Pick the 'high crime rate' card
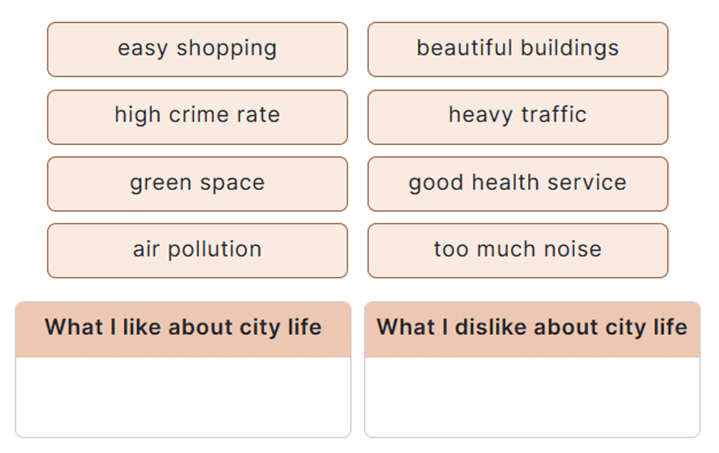This screenshot has width=719, height=453. click(197, 116)
